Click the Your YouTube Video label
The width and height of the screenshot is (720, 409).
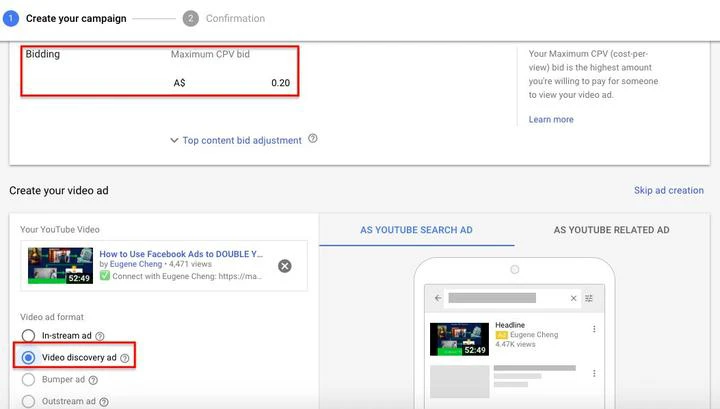click(x=60, y=230)
